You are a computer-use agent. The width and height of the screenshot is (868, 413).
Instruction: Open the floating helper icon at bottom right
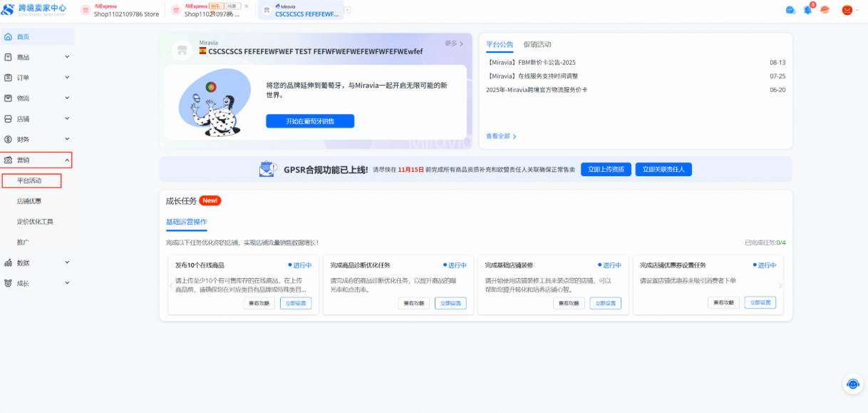(x=852, y=384)
